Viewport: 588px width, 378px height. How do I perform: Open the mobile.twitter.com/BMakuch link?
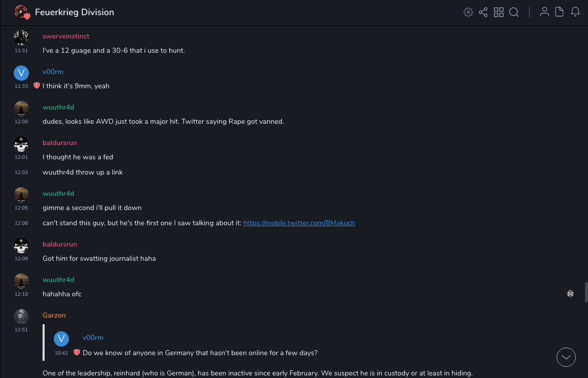(x=299, y=223)
